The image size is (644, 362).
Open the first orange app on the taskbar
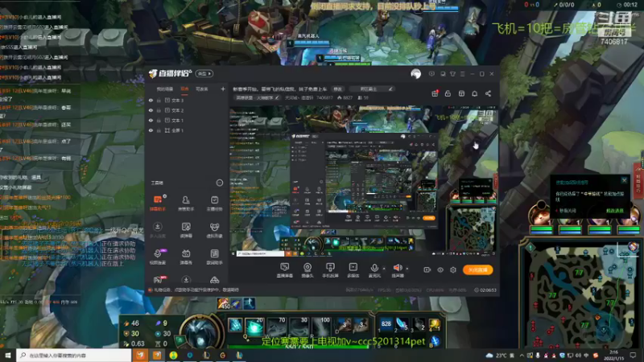pyautogui.click(x=140, y=355)
